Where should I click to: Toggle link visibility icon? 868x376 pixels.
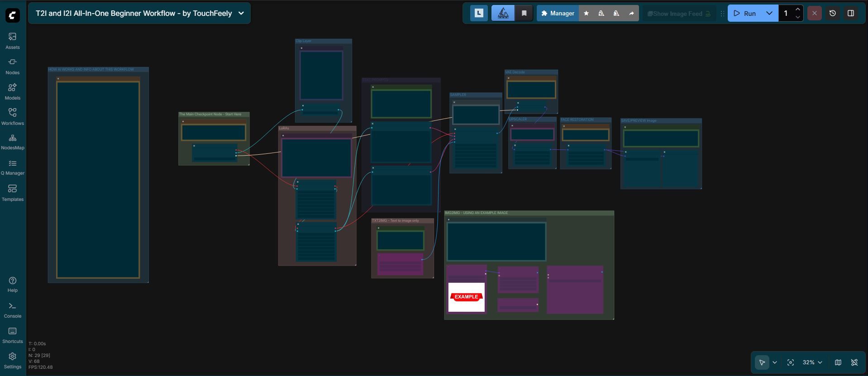854,362
